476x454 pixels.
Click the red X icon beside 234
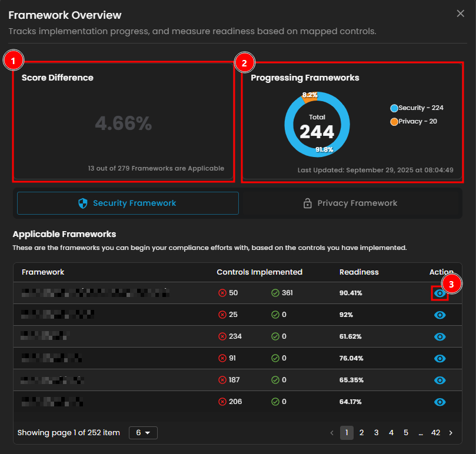[x=222, y=337]
